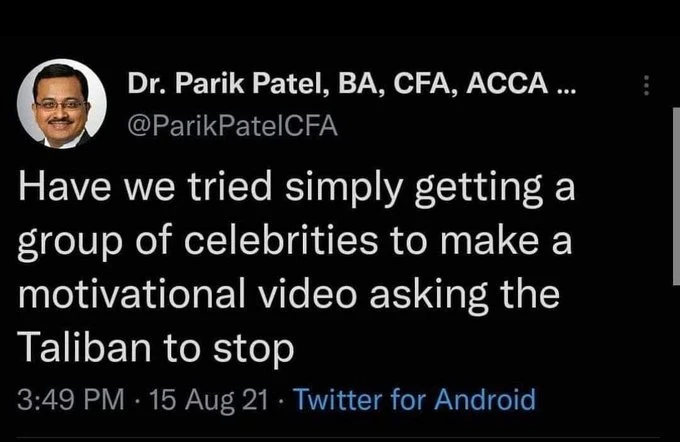Expand the truncated name ellipsis after ACCA
680x442 pixels.
tap(564, 86)
